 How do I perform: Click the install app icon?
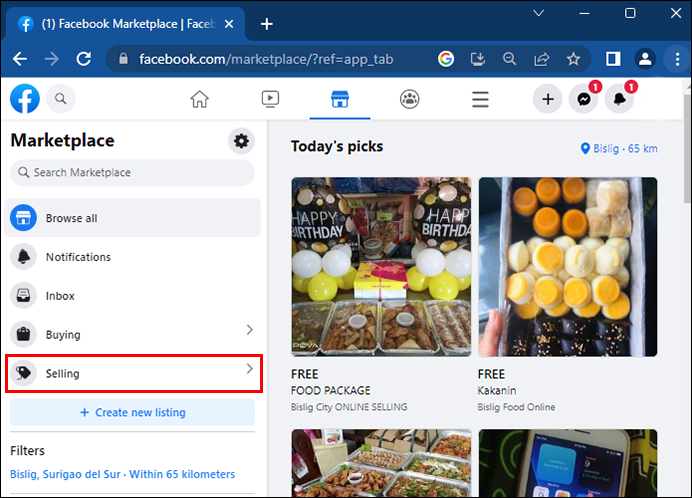[x=478, y=59]
